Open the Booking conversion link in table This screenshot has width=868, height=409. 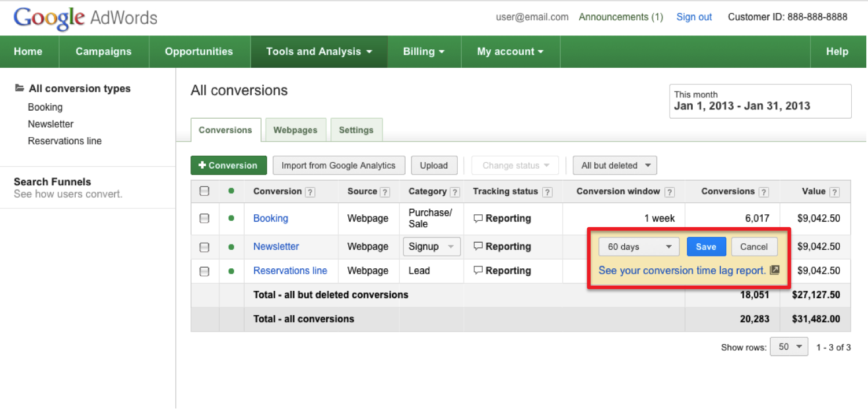(x=271, y=218)
